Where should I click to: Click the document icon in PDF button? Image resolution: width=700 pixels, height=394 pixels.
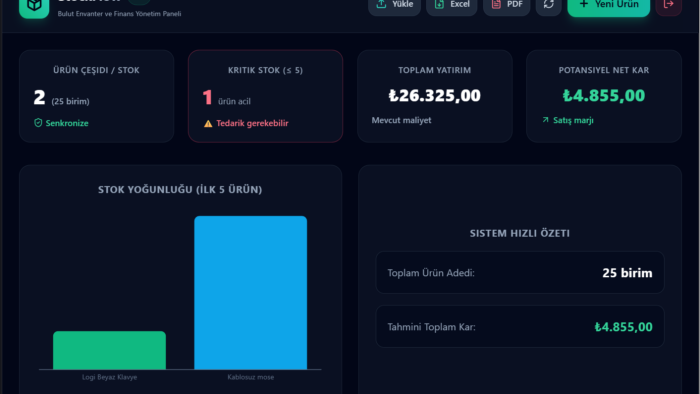(496, 4)
